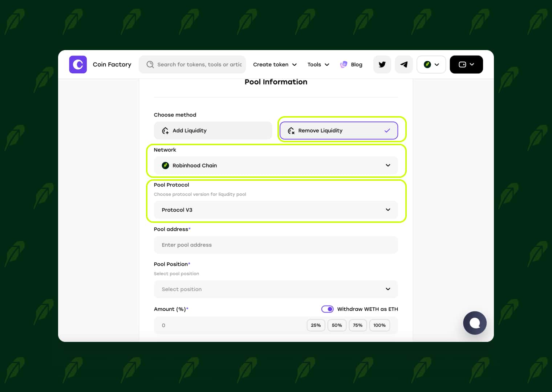Image resolution: width=552 pixels, height=392 pixels.
Task: Open the Tools menu
Action: pos(318,65)
